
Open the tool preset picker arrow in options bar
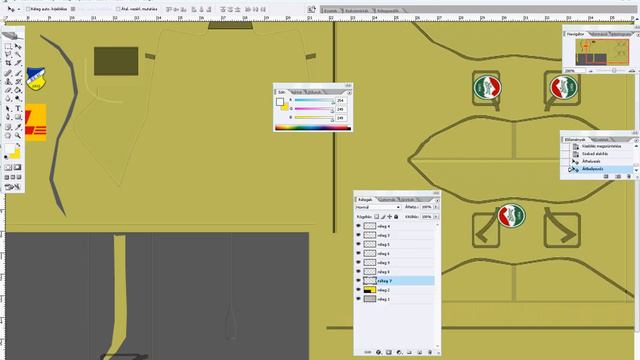point(19,9)
